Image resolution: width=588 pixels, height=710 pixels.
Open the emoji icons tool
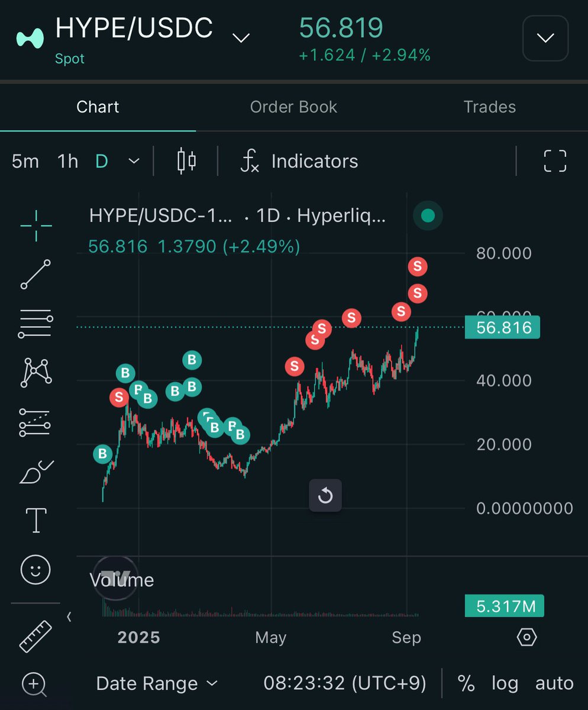[x=36, y=570]
